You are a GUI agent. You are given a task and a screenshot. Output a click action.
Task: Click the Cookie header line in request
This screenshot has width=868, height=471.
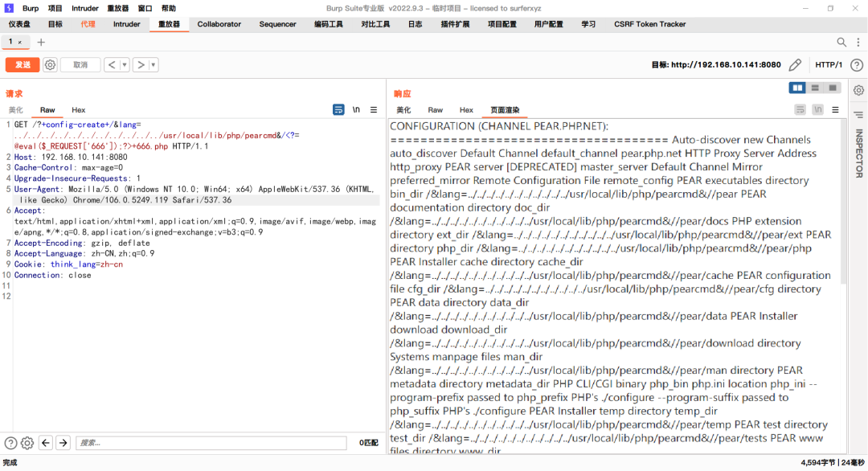68,264
